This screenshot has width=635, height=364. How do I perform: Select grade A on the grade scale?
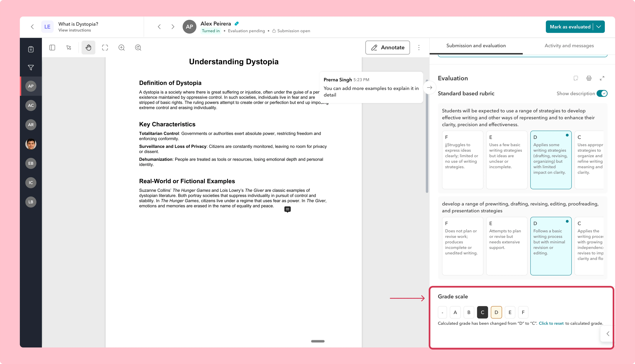click(455, 312)
